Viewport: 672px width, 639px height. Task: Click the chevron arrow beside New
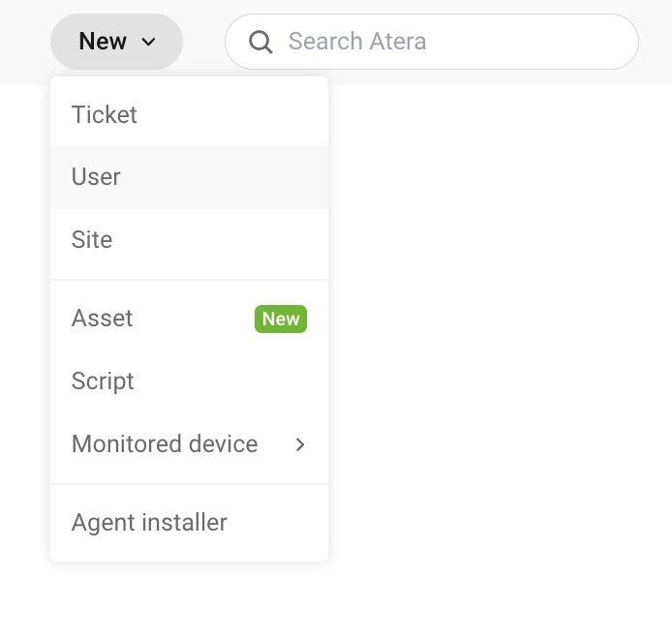(x=148, y=42)
